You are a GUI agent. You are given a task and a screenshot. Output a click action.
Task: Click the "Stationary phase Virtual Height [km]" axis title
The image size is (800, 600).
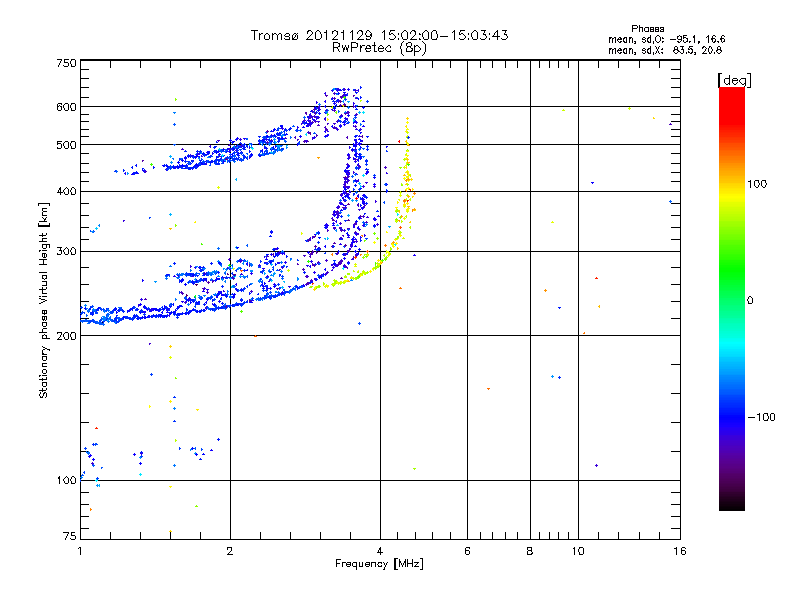pyautogui.click(x=43, y=300)
